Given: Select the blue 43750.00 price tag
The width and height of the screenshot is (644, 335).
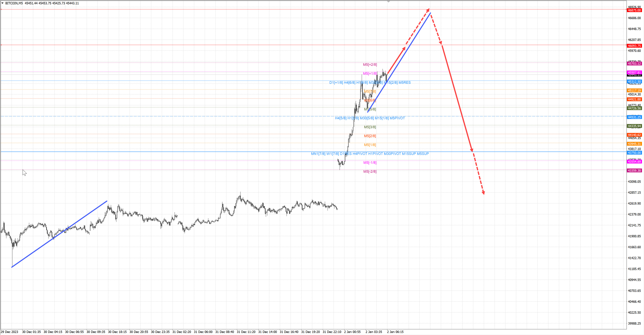Looking at the screenshot, I should click(x=634, y=153).
